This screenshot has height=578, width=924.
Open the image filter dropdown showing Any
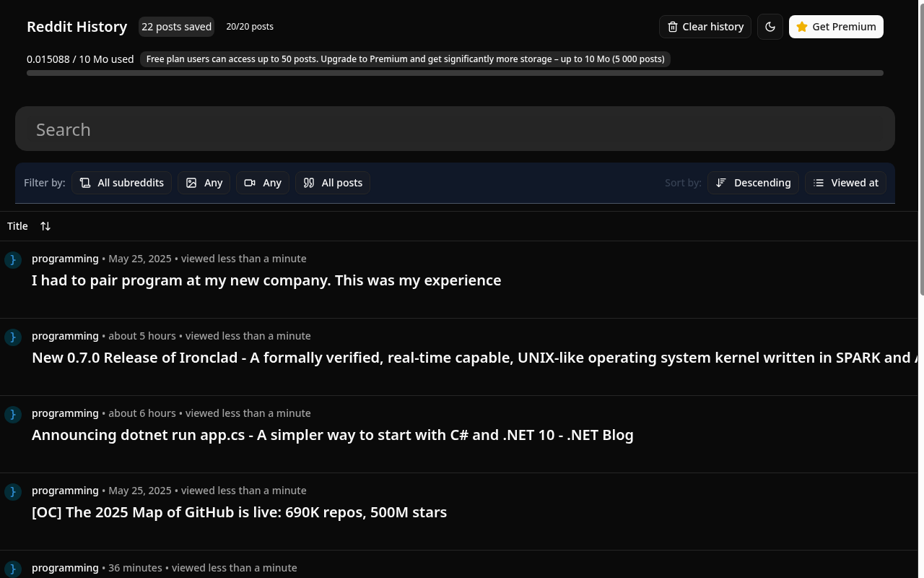[204, 183]
